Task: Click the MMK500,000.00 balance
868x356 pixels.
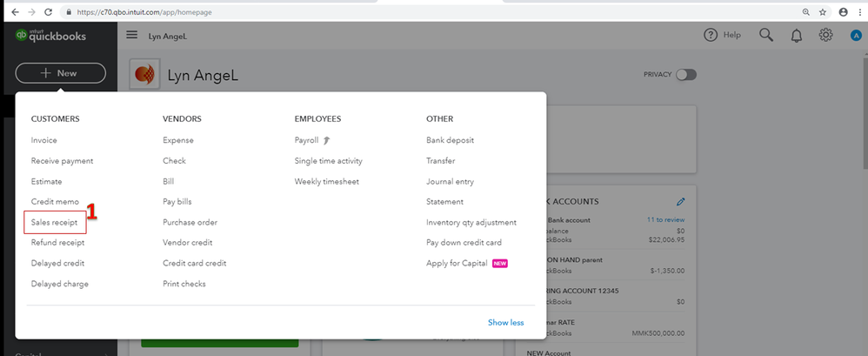Action: pyautogui.click(x=658, y=334)
